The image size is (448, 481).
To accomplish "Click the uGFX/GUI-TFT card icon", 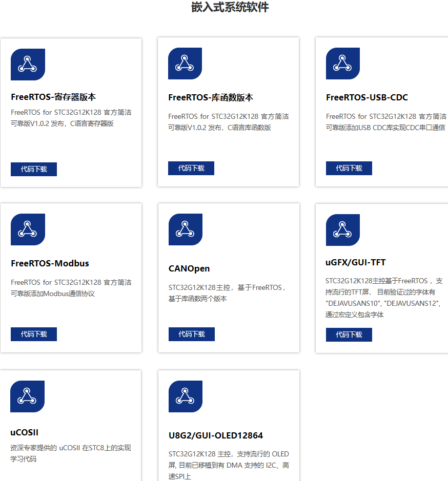I will tap(343, 230).
